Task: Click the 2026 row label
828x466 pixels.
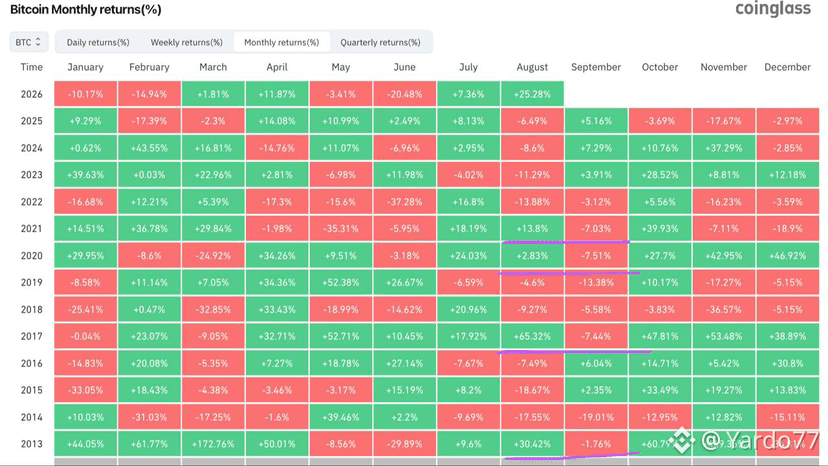Action: (x=32, y=94)
